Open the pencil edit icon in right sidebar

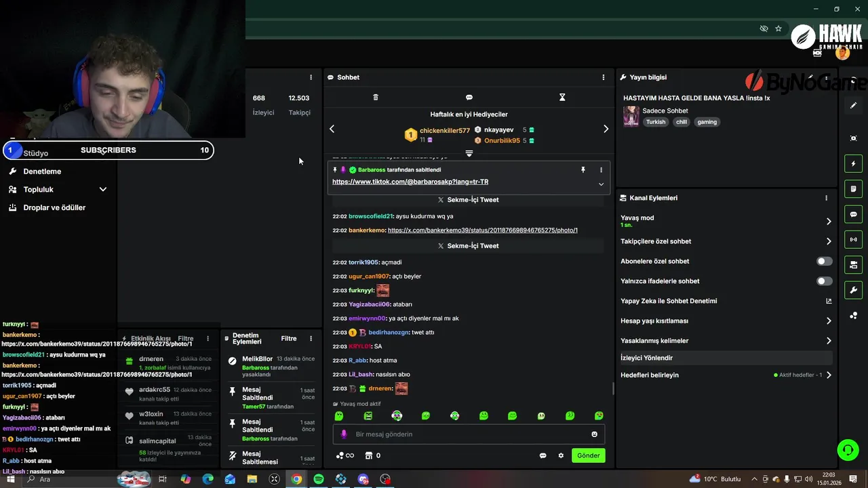(854, 106)
